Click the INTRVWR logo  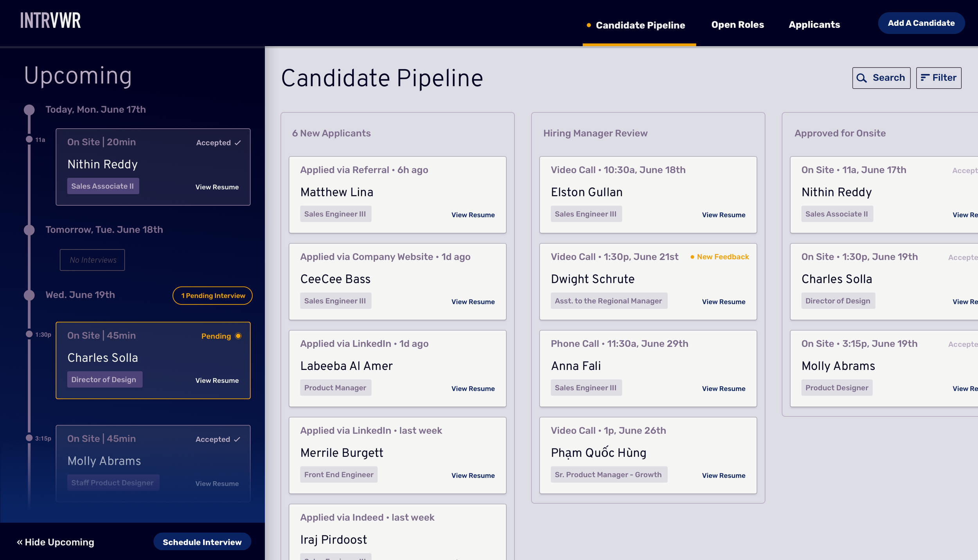[50, 20]
